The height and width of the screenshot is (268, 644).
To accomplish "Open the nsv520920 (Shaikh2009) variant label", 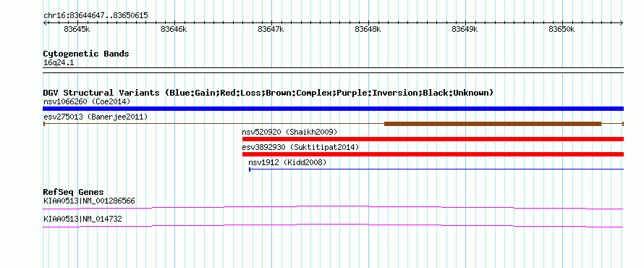I will point(289,133).
